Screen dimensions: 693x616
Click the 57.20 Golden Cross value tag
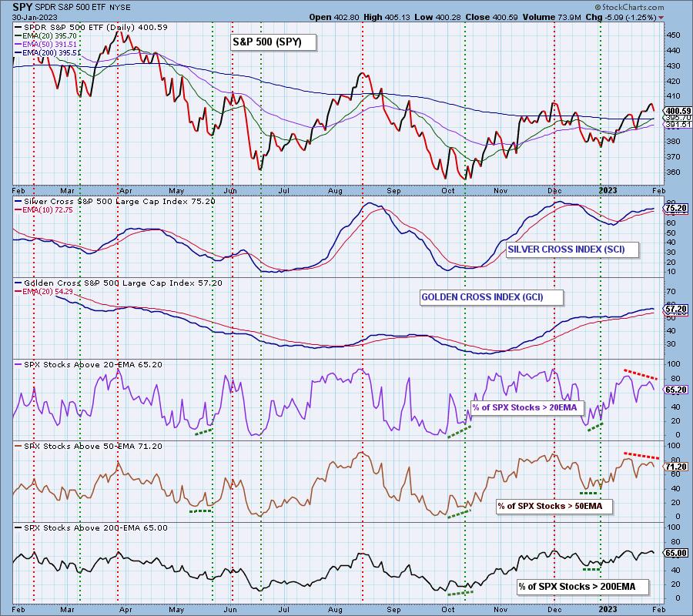tap(677, 309)
